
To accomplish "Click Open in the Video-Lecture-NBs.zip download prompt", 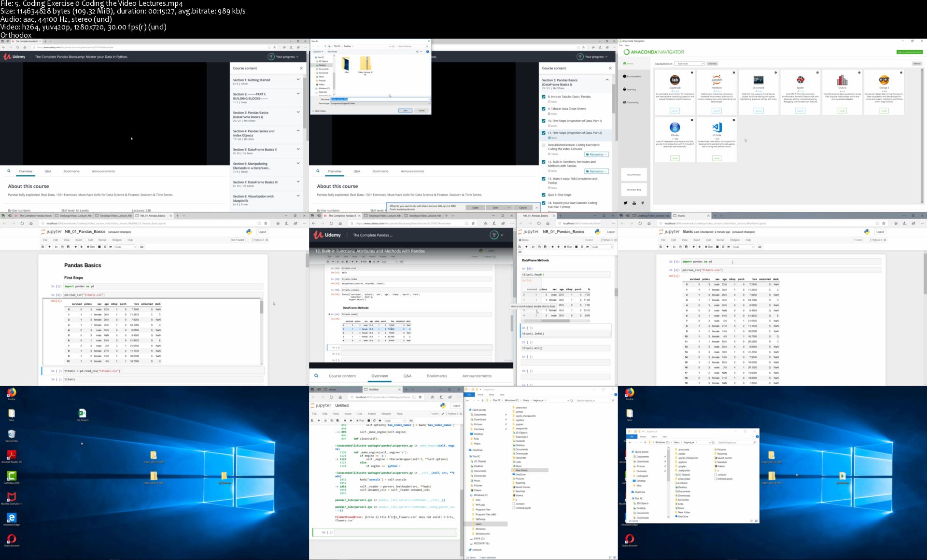I will coord(476,208).
